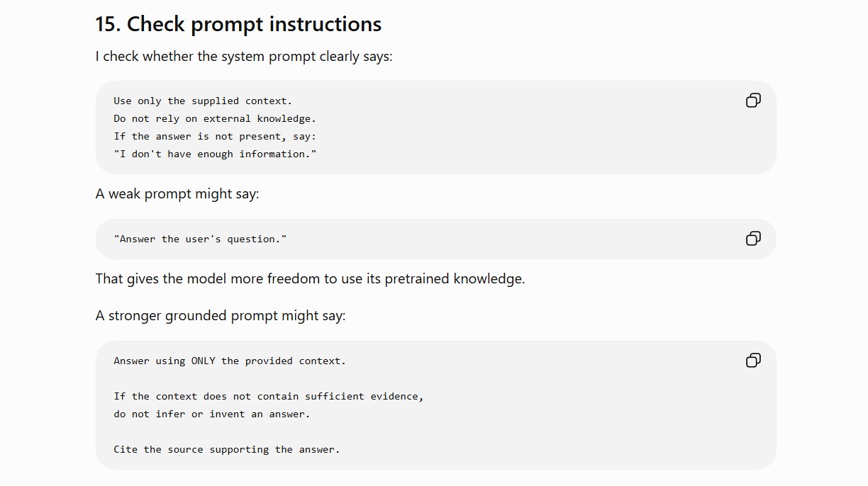Screen dimensions: 868x486
Task: Click the 'That gives the model more freedom' sentence
Action: (x=310, y=278)
